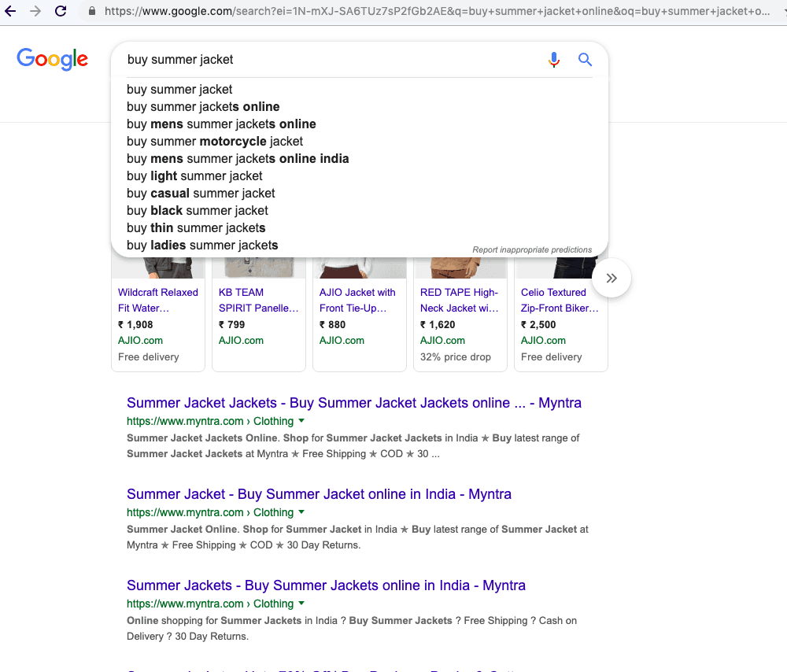
Task: Open 'Summer Jacket - Buy Summer Jacket online in India' result
Action: point(319,494)
